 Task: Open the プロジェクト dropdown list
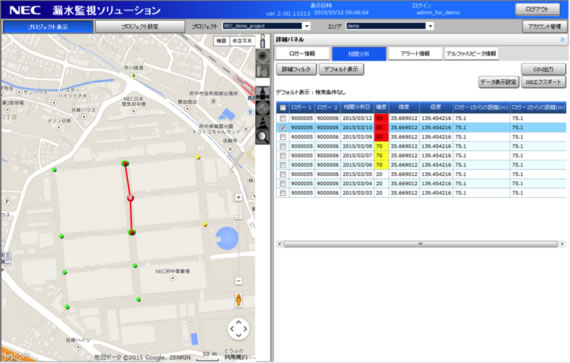(x=307, y=26)
